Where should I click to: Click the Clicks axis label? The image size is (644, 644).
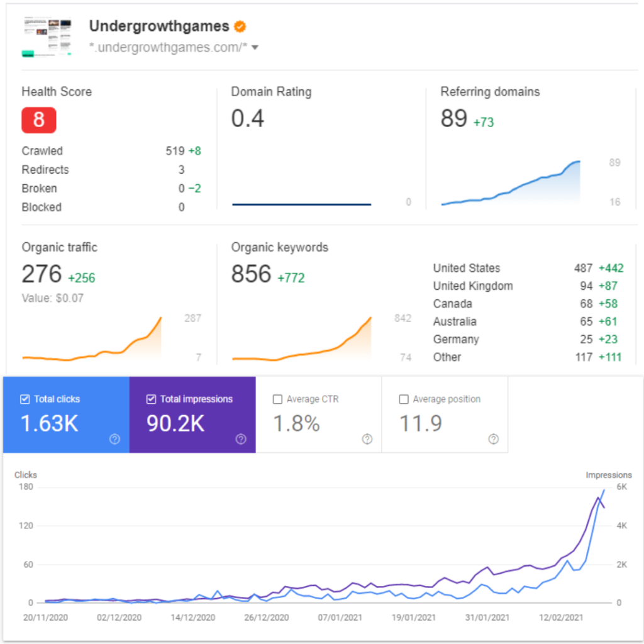coord(25,475)
